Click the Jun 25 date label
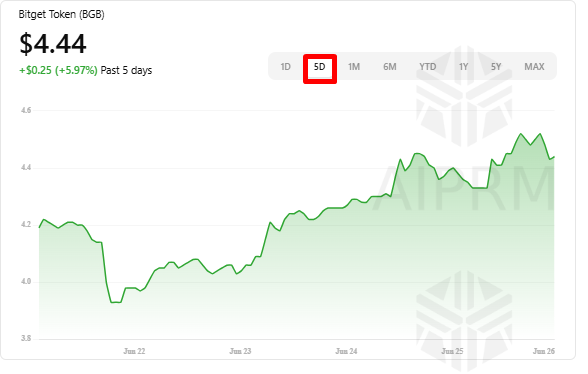This screenshot has width=588, height=374. 452,351
